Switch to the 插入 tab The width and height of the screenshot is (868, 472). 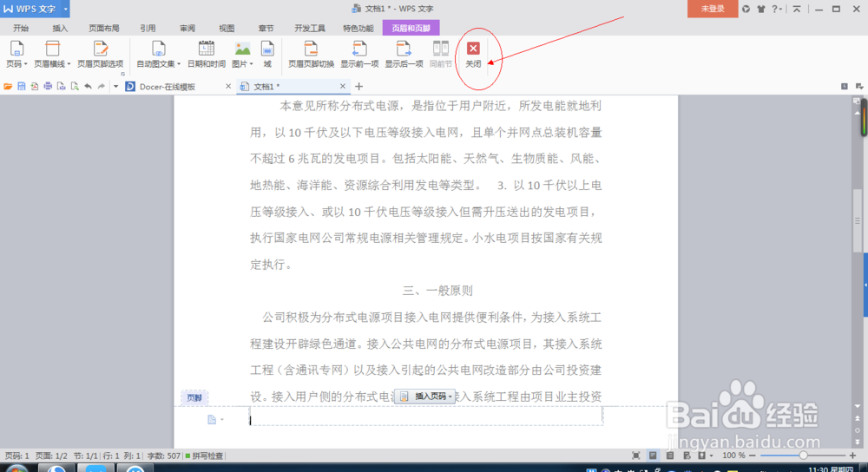[x=60, y=29]
